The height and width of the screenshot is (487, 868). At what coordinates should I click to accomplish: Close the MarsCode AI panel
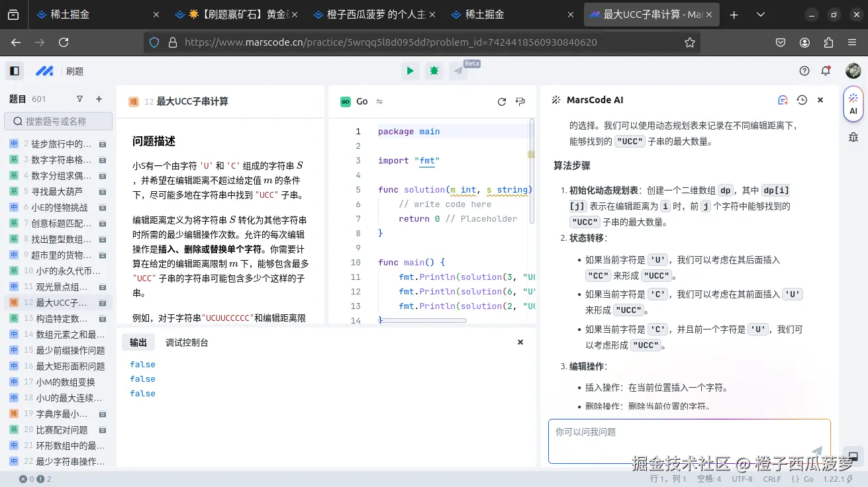point(820,100)
